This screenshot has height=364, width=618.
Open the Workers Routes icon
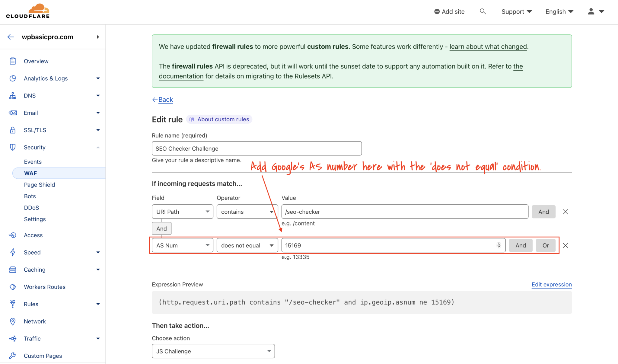click(12, 287)
